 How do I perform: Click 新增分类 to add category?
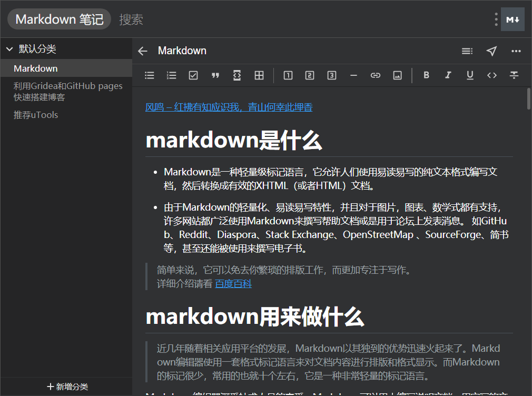[67, 387]
